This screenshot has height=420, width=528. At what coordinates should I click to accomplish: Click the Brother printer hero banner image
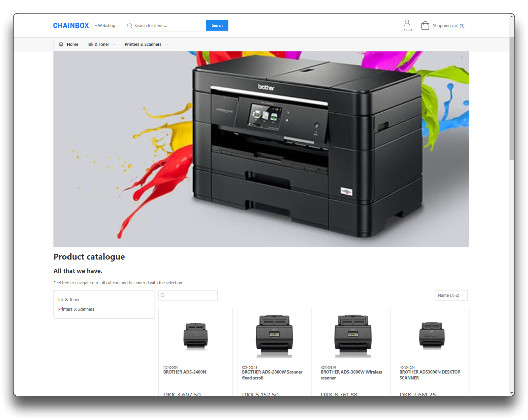click(x=261, y=149)
